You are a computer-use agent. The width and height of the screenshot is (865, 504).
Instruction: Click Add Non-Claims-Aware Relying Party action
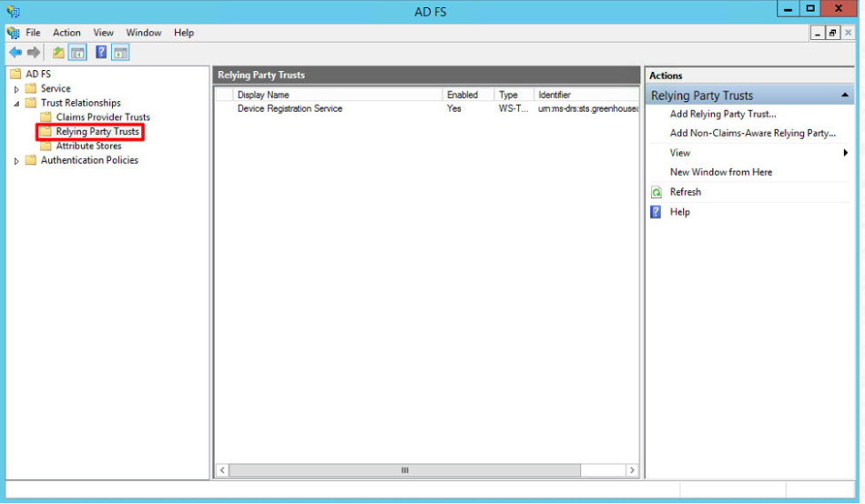point(752,133)
